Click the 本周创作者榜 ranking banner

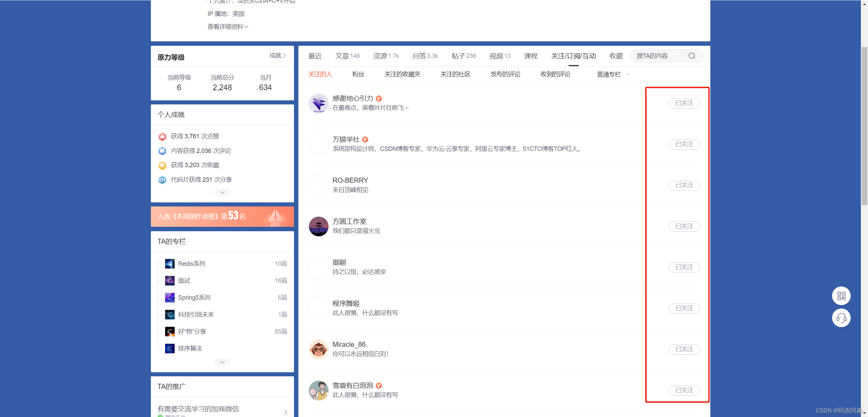(222, 216)
